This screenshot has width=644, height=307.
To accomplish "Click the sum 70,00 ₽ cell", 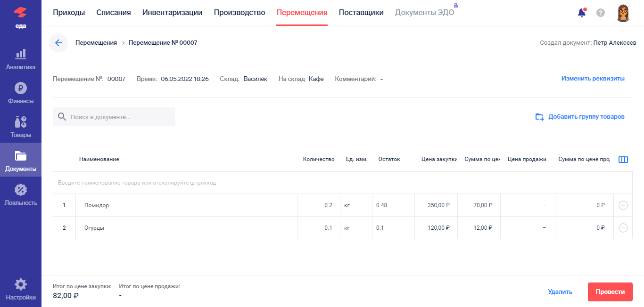I will [x=479, y=205].
